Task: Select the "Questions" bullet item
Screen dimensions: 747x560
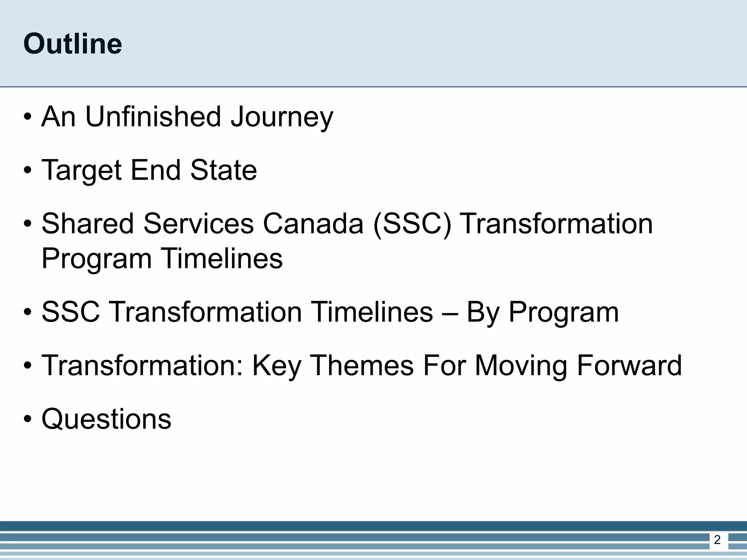Action: point(106,419)
